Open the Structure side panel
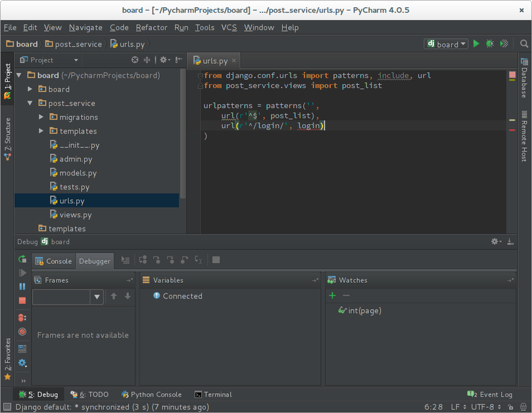 point(7,139)
